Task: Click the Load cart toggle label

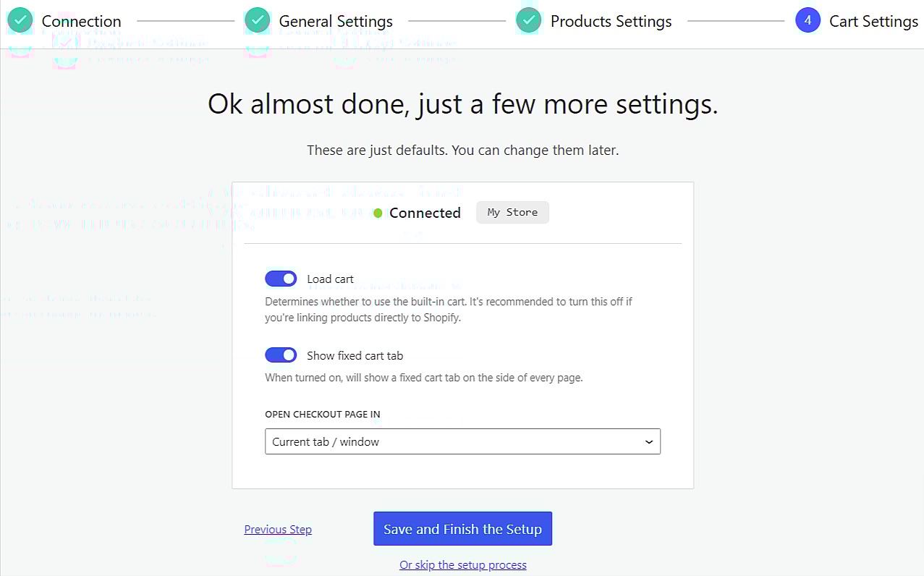Action: pyautogui.click(x=330, y=279)
